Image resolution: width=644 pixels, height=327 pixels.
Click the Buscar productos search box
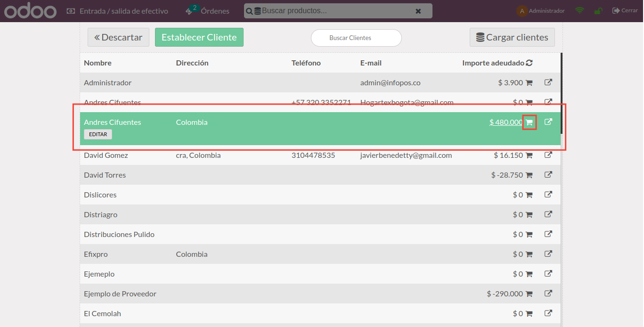click(334, 11)
